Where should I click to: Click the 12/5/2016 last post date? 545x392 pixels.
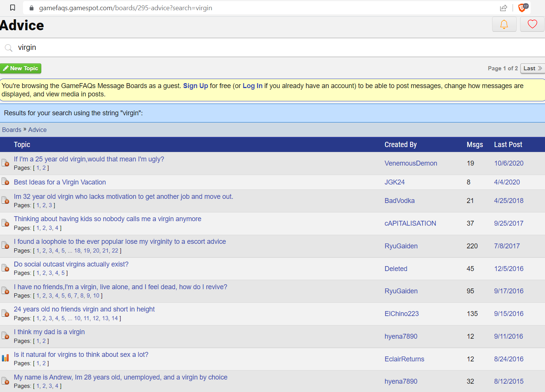[x=509, y=269]
